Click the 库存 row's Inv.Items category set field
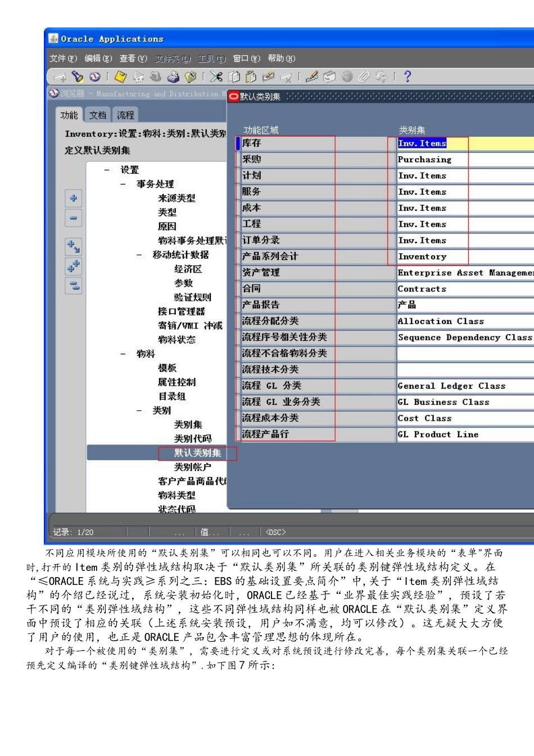This screenshot has height=756, width=534. pyautogui.click(x=465, y=143)
